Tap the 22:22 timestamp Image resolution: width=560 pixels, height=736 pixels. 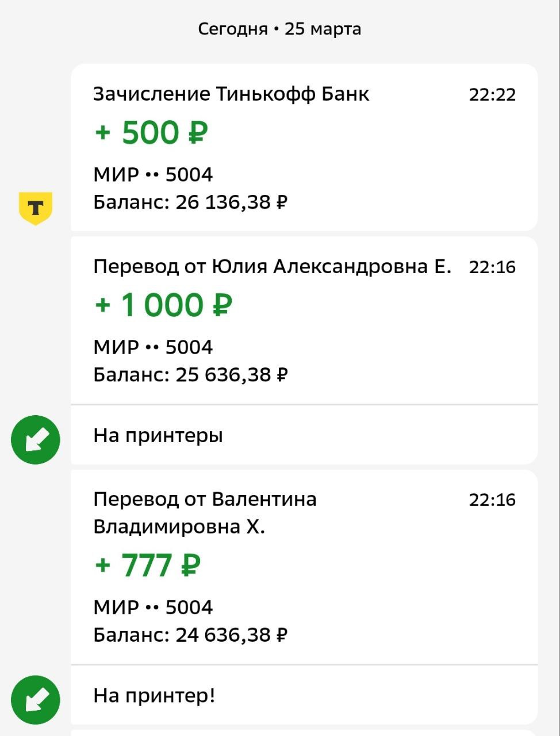492,94
